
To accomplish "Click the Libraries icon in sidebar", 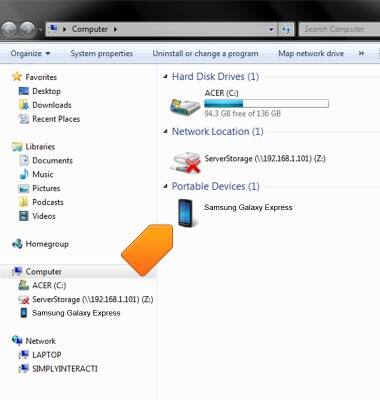I will (x=17, y=146).
